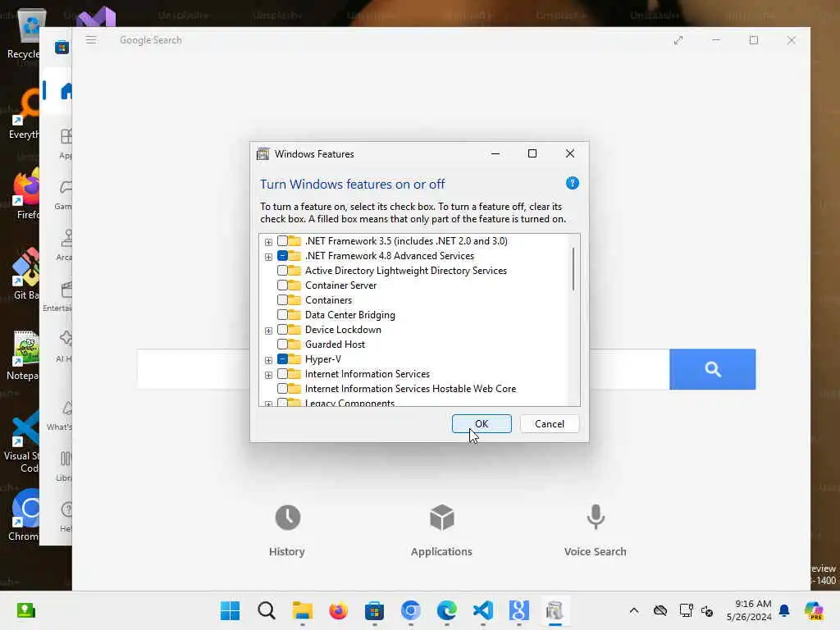
Task: Check Internet Information Services checkbox
Action: 282,373
